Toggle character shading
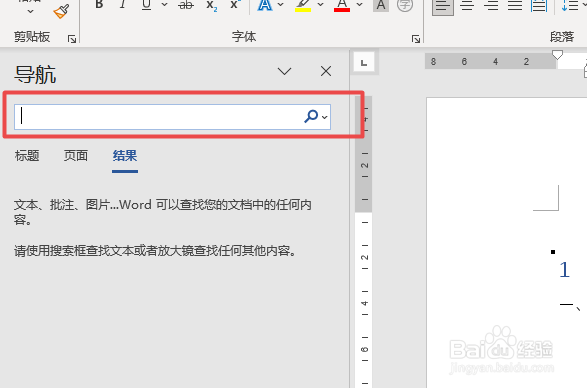This screenshot has width=587, height=388. click(381, 5)
